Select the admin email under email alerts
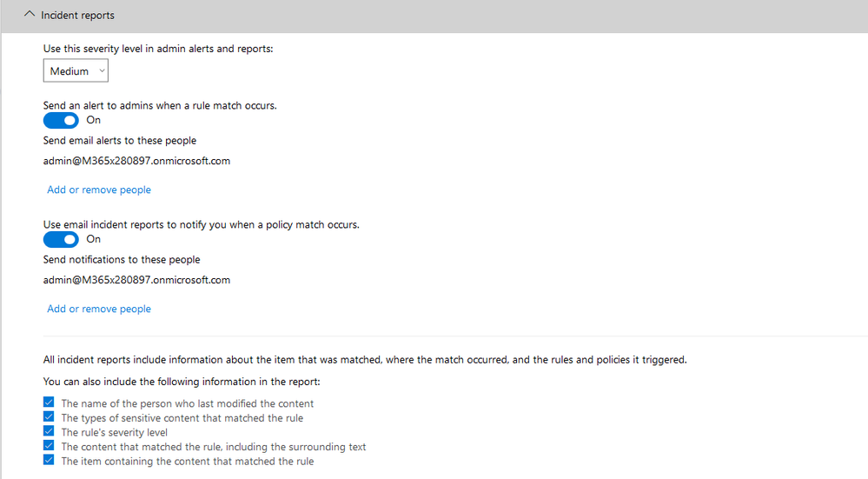Screen dimensions: 868x479 point(136,161)
